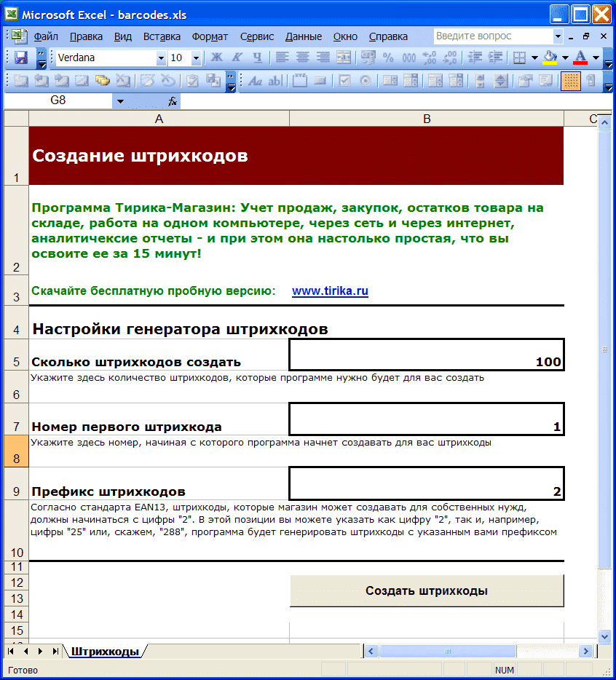Open the Verdana font name dropdown

click(161, 58)
